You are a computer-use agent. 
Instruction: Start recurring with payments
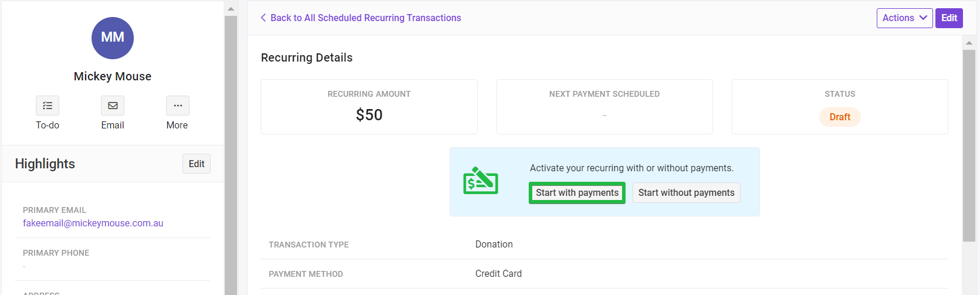(577, 193)
